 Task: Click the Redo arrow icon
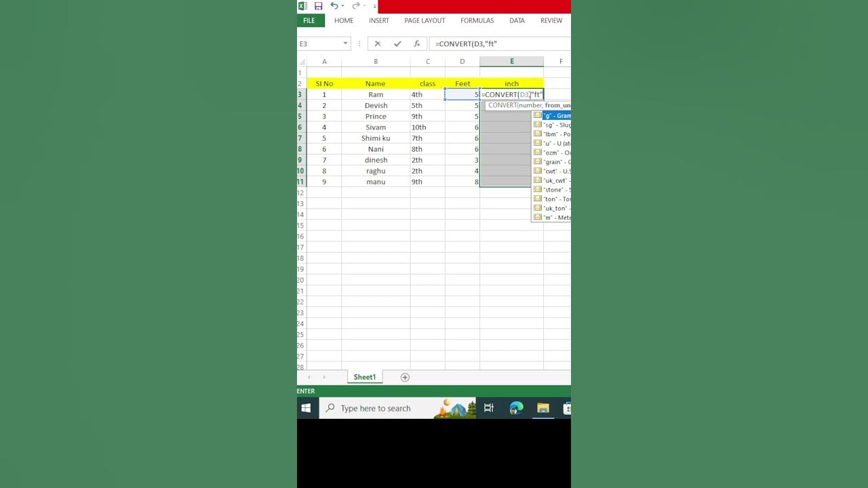click(355, 6)
